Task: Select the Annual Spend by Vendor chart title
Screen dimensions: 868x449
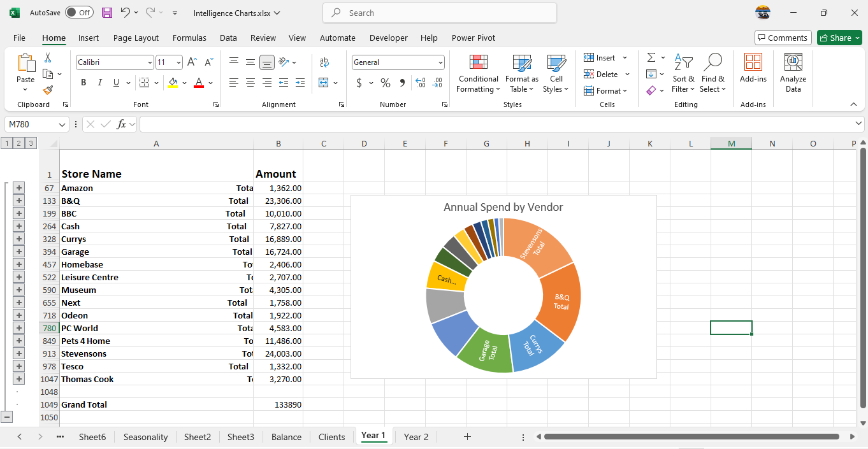Action: [503, 207]
